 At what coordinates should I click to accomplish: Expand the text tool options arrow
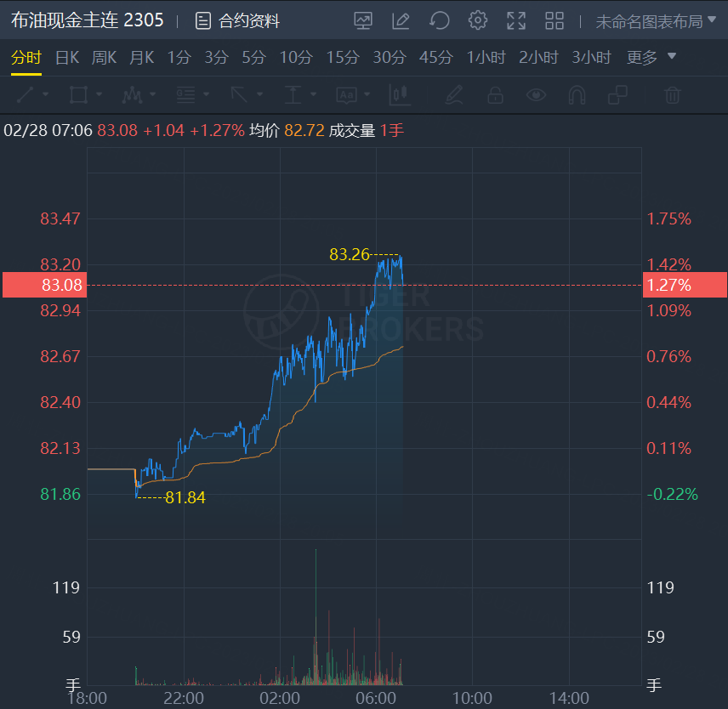click(367, 94)
